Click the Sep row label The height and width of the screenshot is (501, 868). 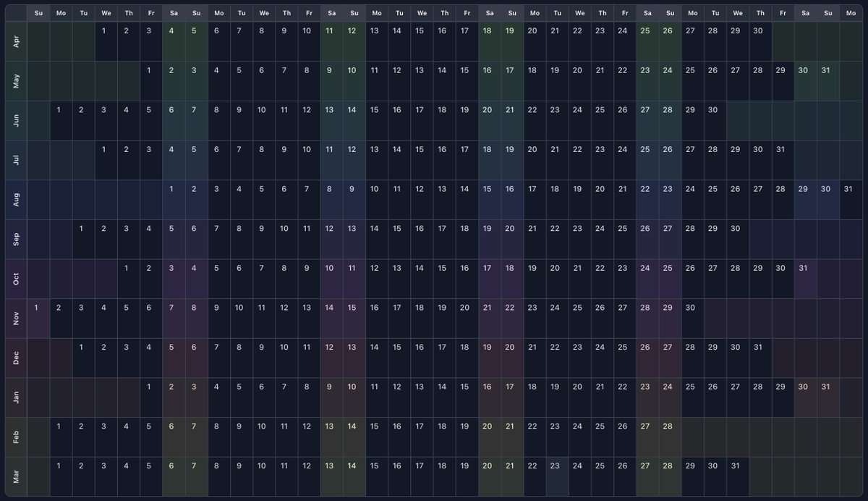click(16, 239)
